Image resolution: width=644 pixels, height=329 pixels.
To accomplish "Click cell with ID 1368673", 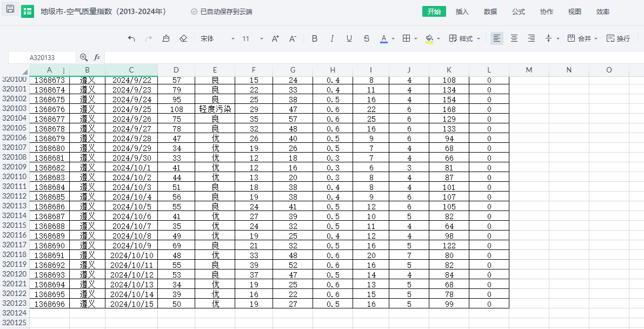I will 49,80.
